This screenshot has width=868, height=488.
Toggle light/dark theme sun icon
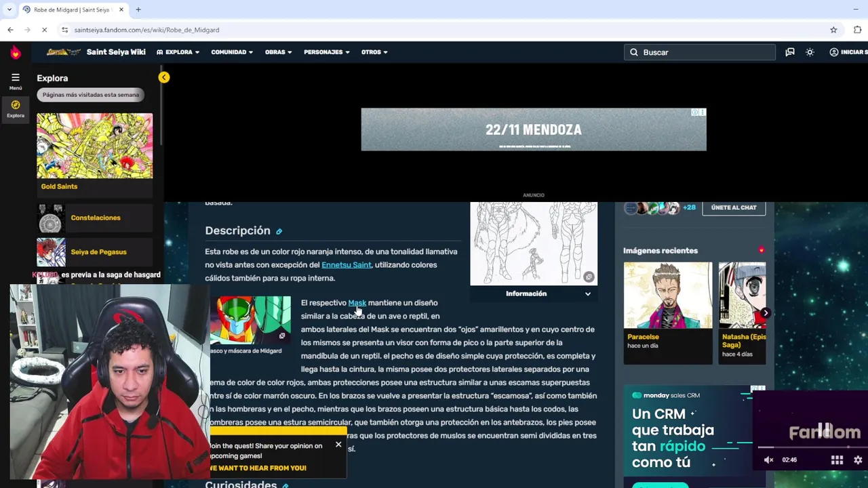(810, 52)
